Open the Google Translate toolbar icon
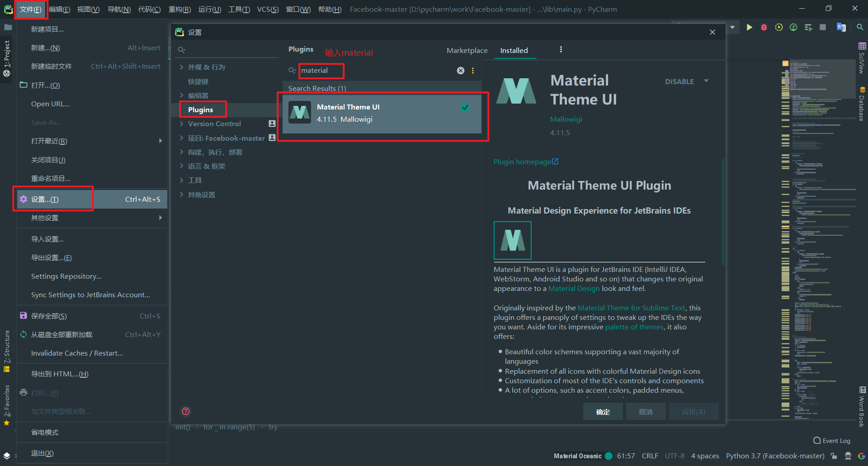Image resolution: width=868 pixels, height=466 pixels. point(841,27)
